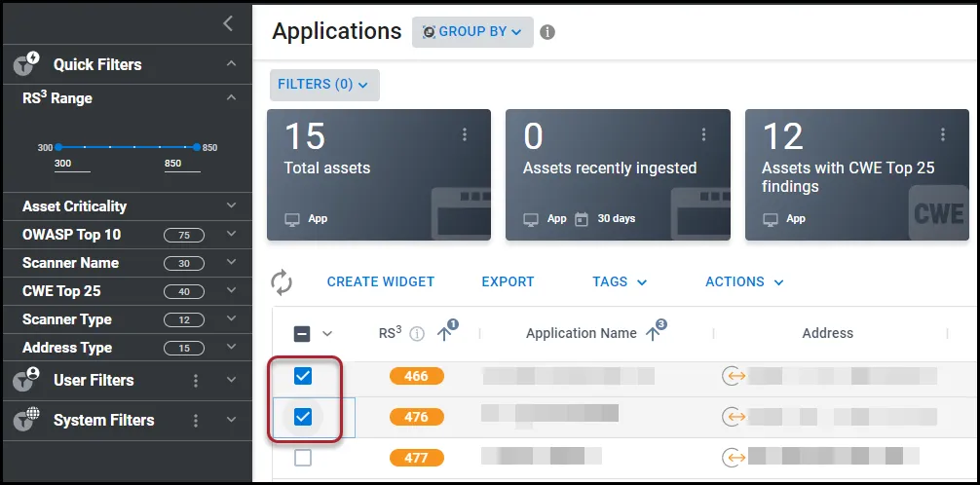Click the 30 count badge for Scanner Name

click(184, 263)
